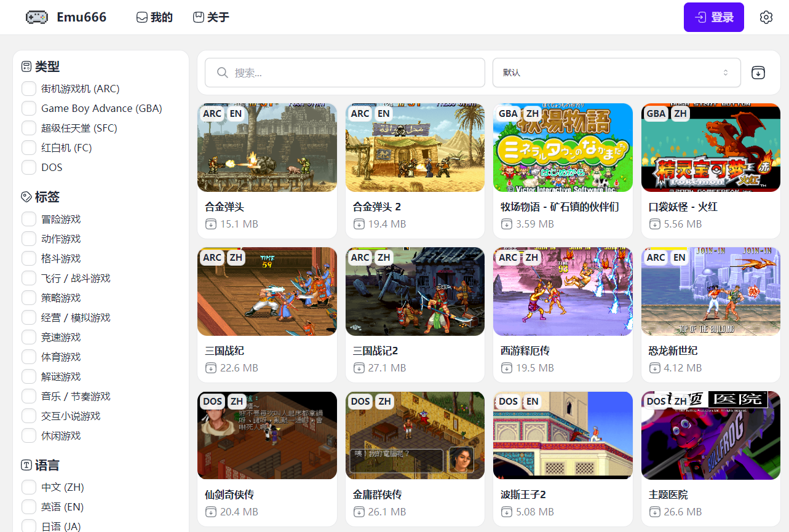This screenshot has height=532, width=789.
Task: Check the 中文 (ZH) language filter
Action: click(29, 487)
